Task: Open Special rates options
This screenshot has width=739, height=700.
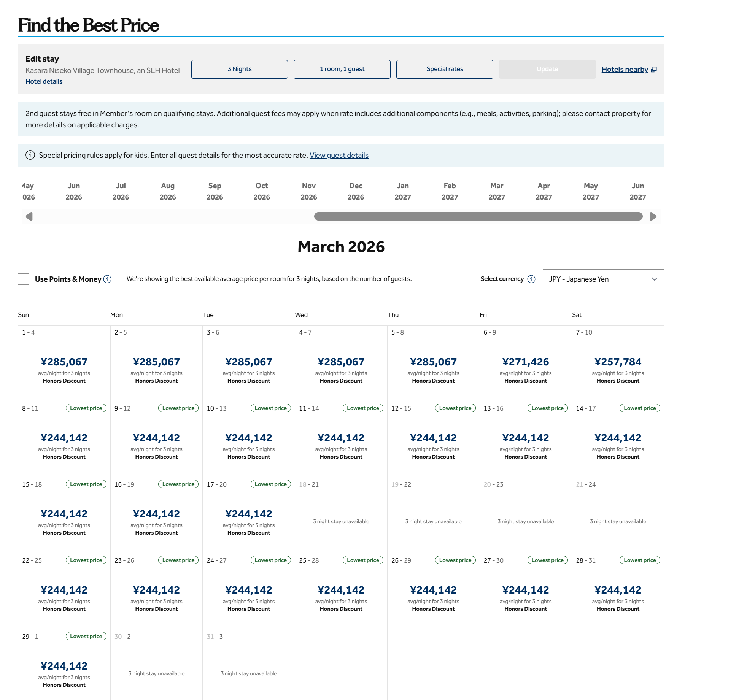Action: click(445, 69)
